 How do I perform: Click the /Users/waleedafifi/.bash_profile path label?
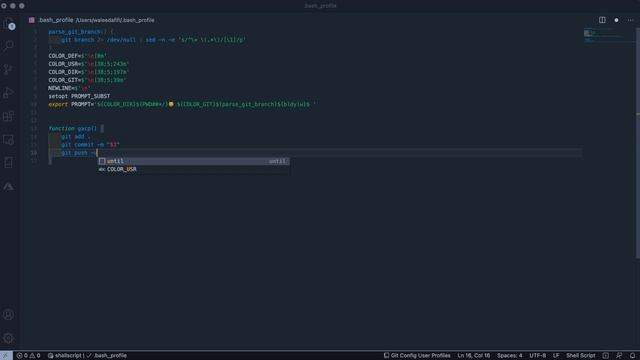[115, 20]
